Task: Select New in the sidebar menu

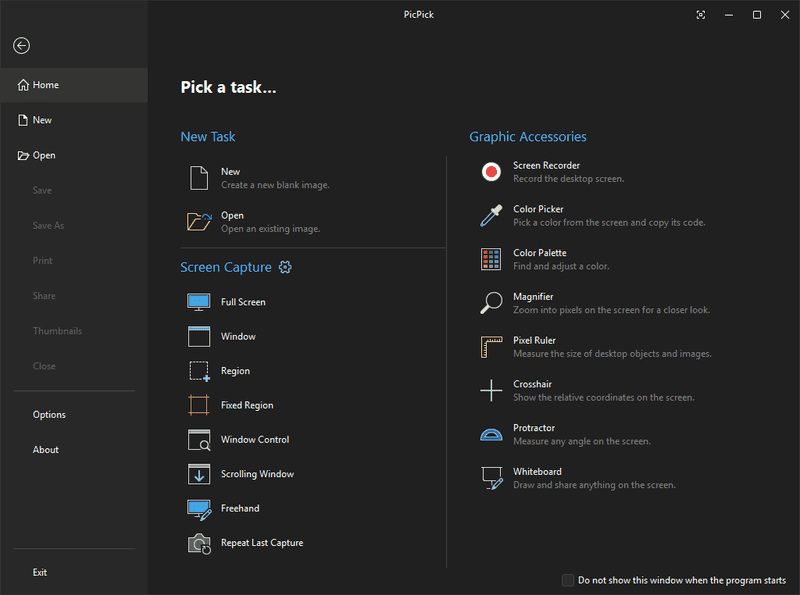Action: coord(74,120)
